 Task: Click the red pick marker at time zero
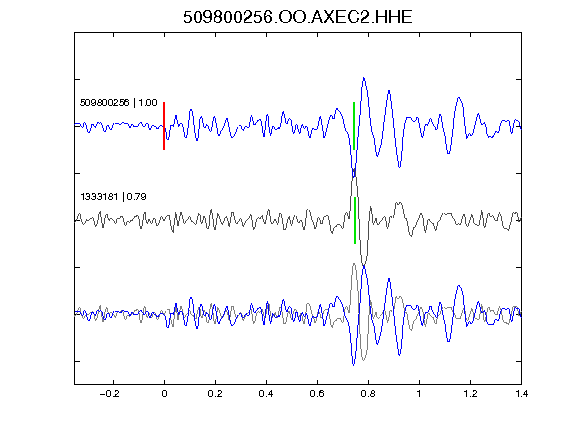pyautogui.click(x=164, y=126)
